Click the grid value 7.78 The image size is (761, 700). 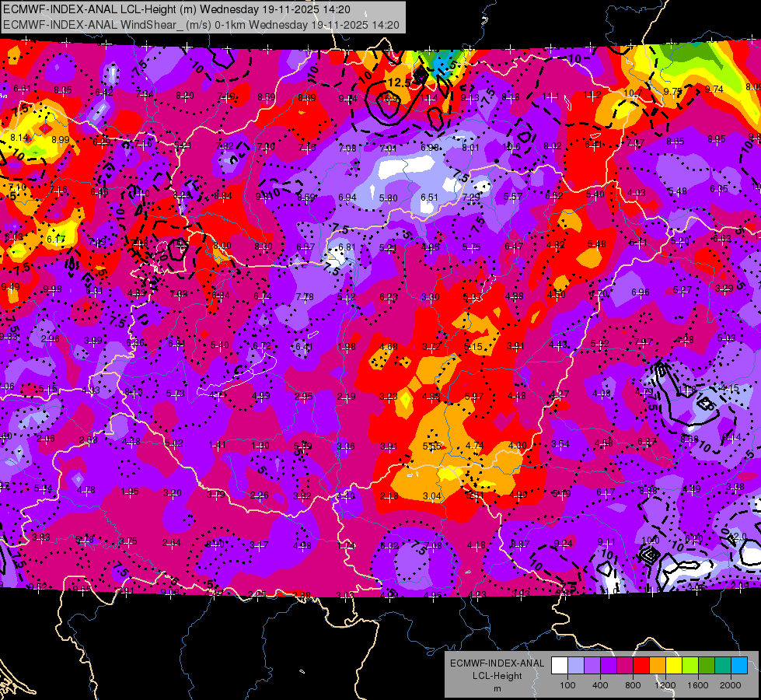tap(305, 296)
